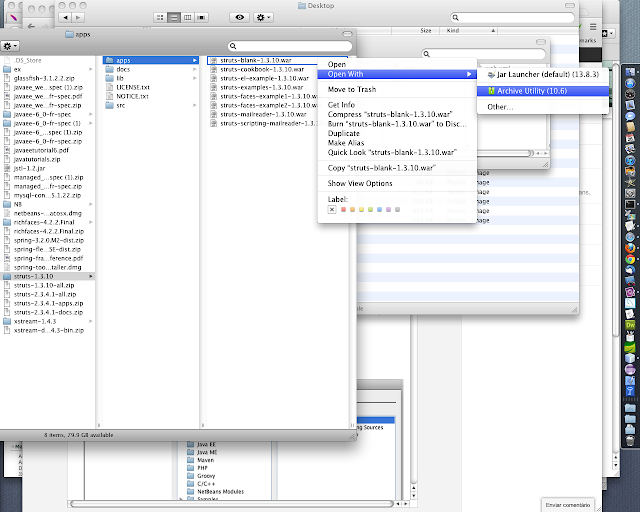
Task: Click the Quick Look eye button
Action: (x=240, y=17)
